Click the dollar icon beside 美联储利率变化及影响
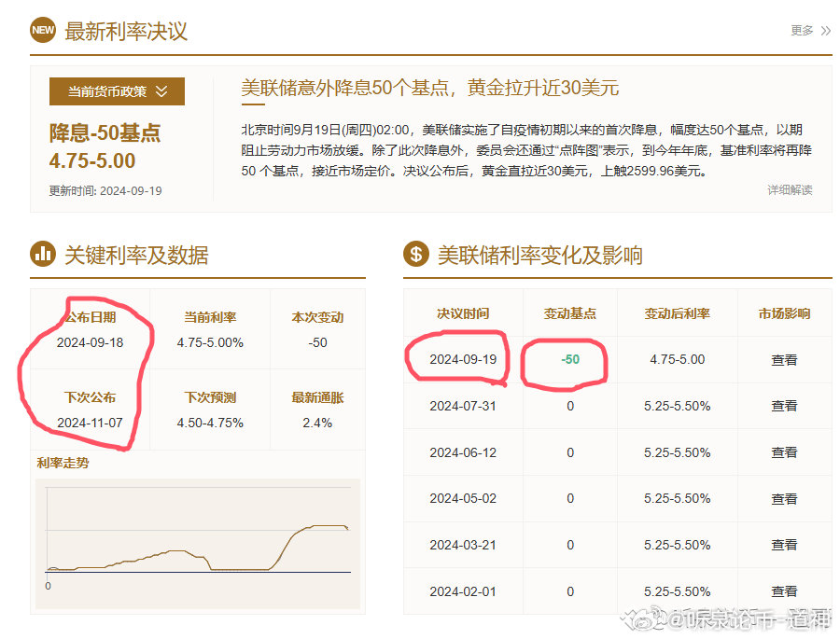This screenshot has height=639, width=840. pyautogui.click(x=416, y=254)
